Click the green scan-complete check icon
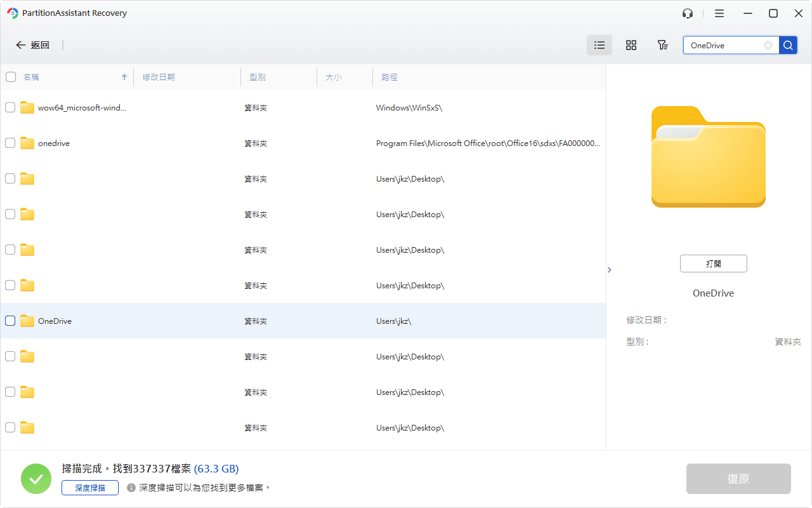 (x=36, y=479)
